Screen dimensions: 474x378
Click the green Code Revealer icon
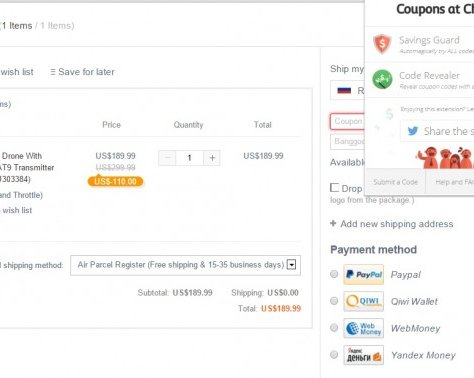(x=382, y=79)
